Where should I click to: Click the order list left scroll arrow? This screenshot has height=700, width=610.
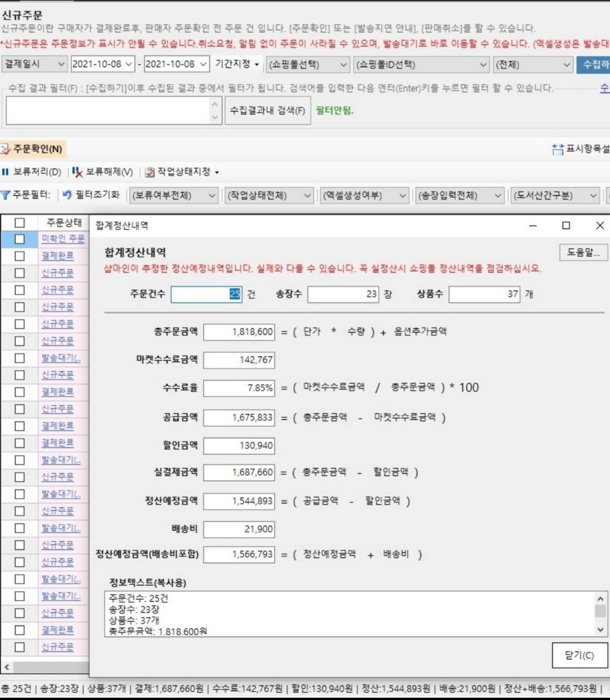point(7,667)
